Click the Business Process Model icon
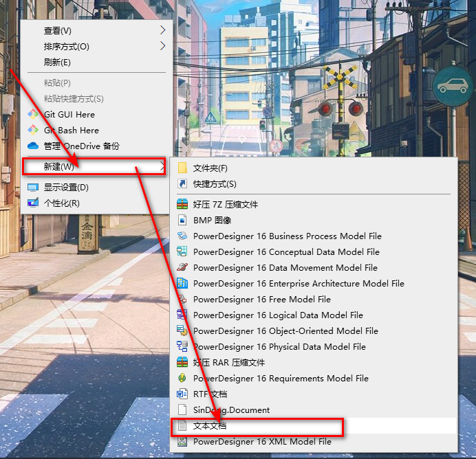The width and height of the screenshot is (476, 459). pyautogui.click(x=182, y=236)
